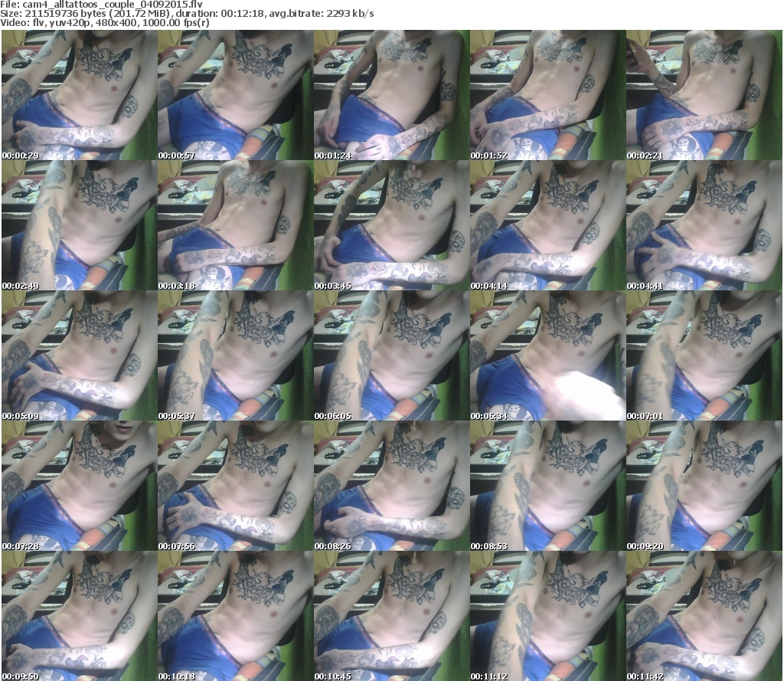The width and height of the screenshot is (784, 681).
Task: Open the frame timestamped 00:08:26
Action: click(392, 486)
